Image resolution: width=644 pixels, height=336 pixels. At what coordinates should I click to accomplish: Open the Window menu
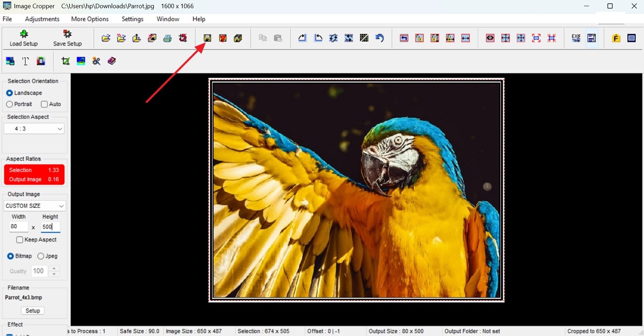coord(168,19)
